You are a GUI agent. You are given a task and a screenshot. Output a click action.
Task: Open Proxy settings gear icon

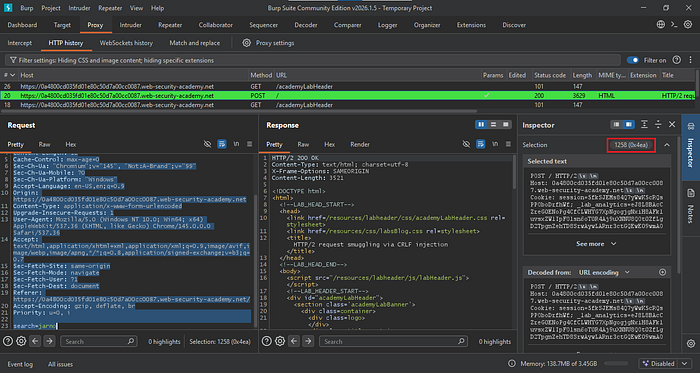pyautogui.click(x=246, y=43)
